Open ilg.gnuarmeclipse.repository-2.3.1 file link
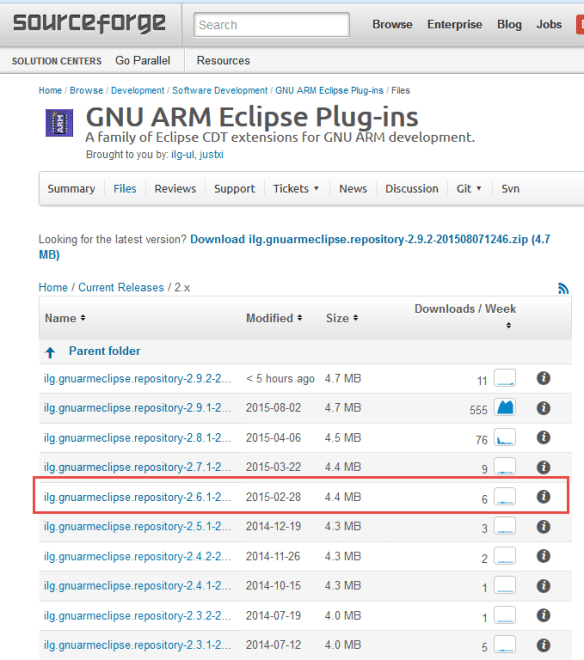This screenshot has height=660, width=584. [138, 645]
